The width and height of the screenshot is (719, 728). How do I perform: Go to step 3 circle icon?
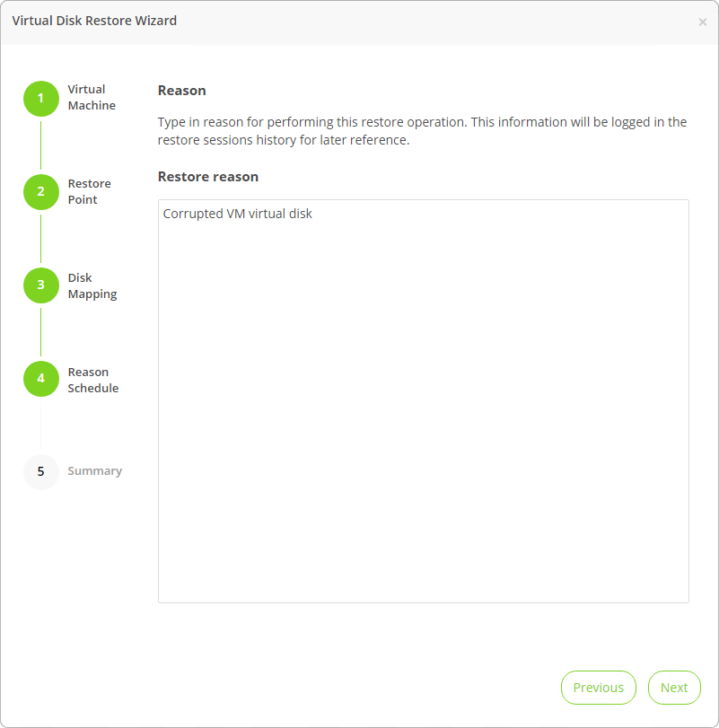[x=41, y=285]
